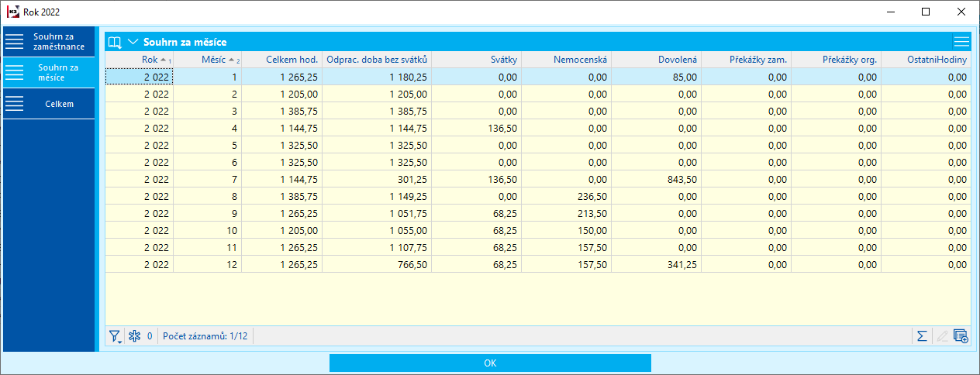Viewport: 980px width, 375px height.
Task: Click Odprac. doba bez svátků header
Action: click(377, 60)
